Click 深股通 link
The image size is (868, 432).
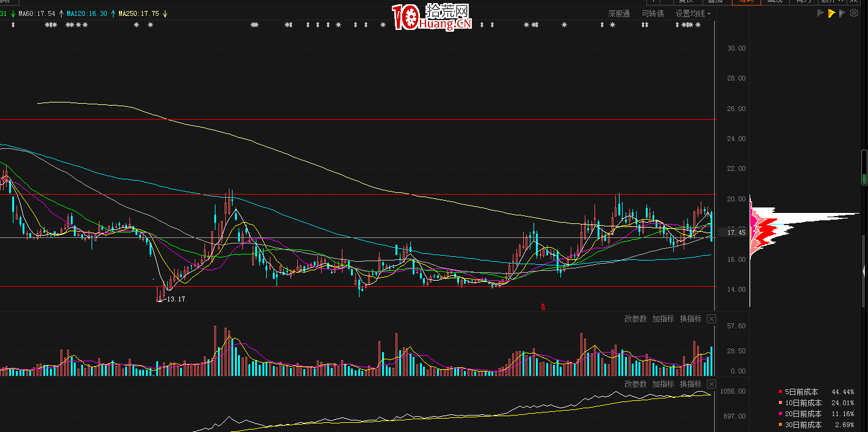coord(619,13)
